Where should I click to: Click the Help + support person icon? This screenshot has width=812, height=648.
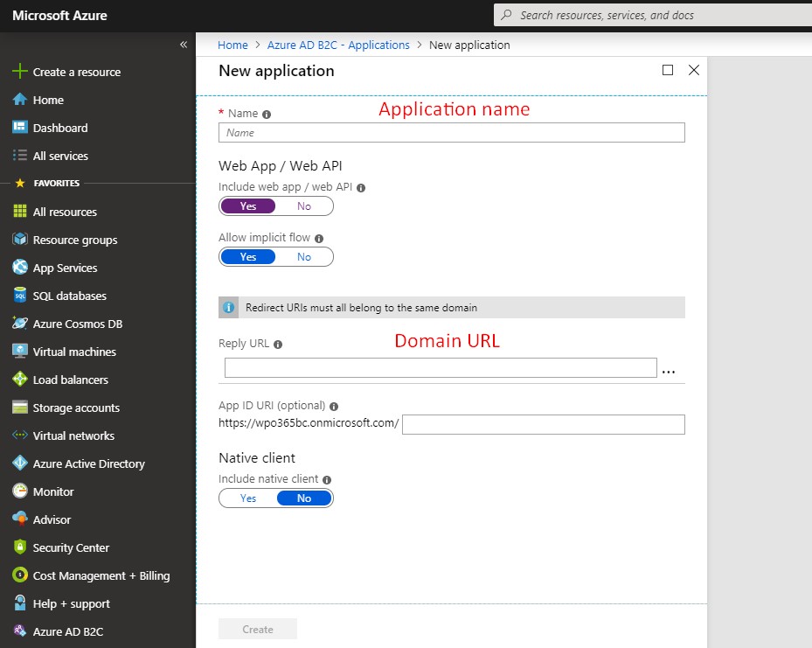point(20,603)
